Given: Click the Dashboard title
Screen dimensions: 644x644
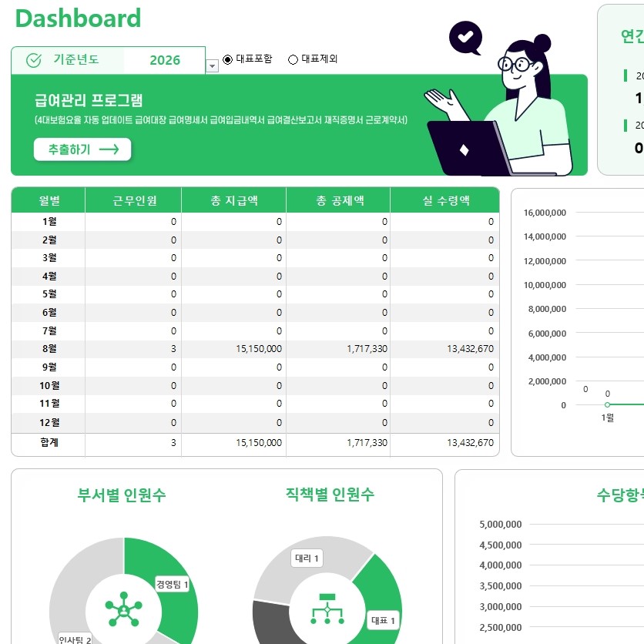Looking at the screenshot, I should point(78,18).
